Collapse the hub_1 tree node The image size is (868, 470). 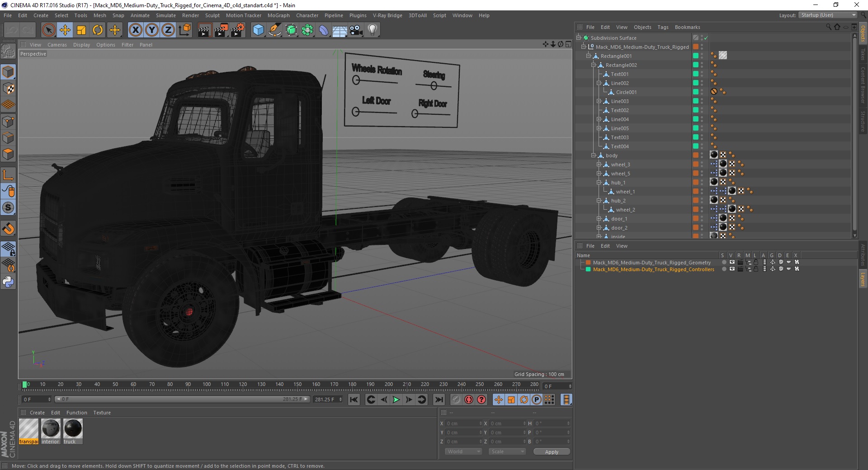click(599, 183)
